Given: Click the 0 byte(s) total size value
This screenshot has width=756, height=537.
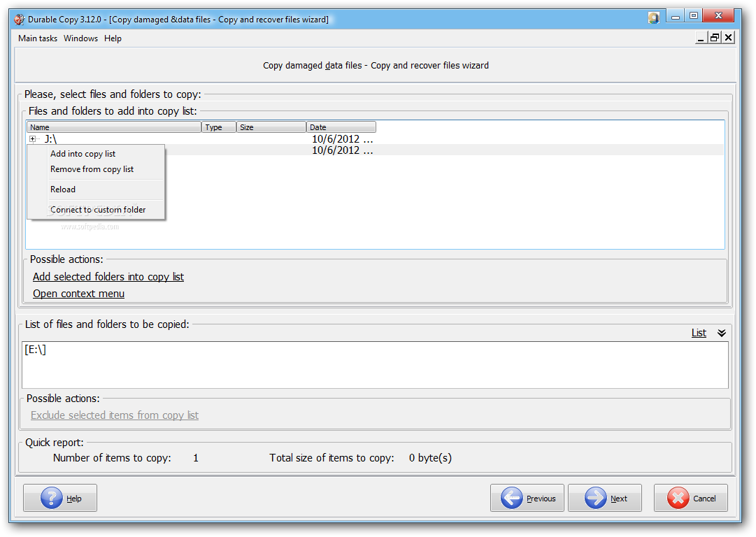Looking at the screenshot, I should [x=430, y=458].
